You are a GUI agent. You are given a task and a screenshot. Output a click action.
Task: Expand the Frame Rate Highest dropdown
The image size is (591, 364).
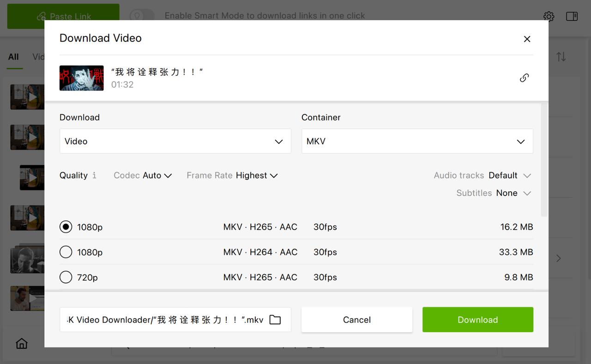(256, 175)
